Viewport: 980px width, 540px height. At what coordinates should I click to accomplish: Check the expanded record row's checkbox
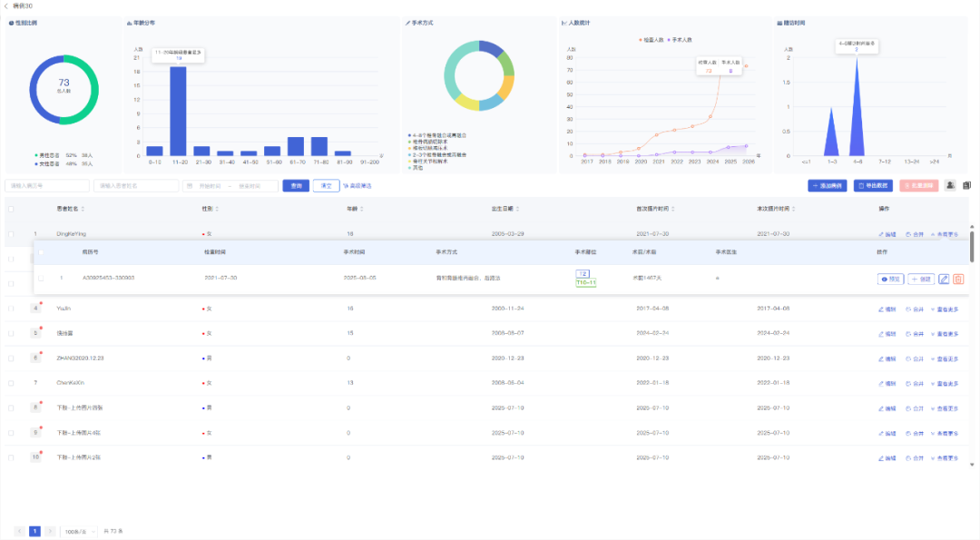point(41,278)
